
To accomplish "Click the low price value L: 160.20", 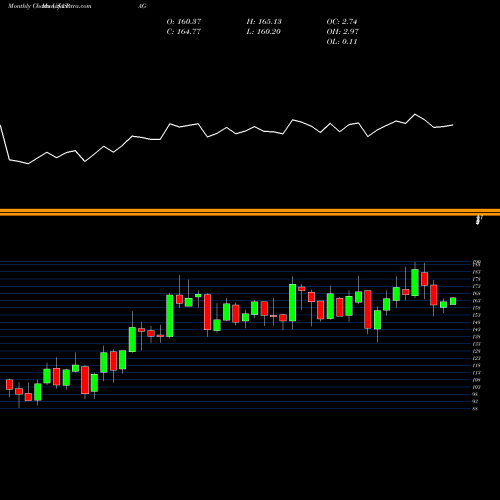I will pos(263,32).
